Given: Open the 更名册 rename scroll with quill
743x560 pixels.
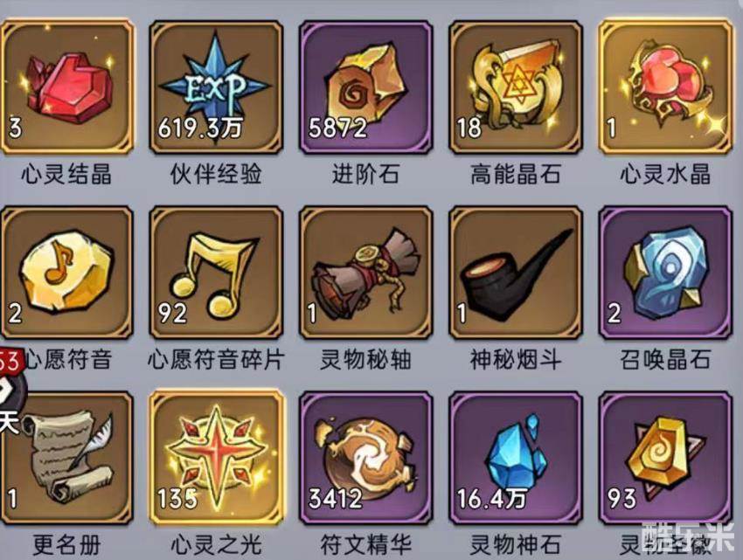Looking at the screenshot, I should pyautogui.click(x=66, y=458).
